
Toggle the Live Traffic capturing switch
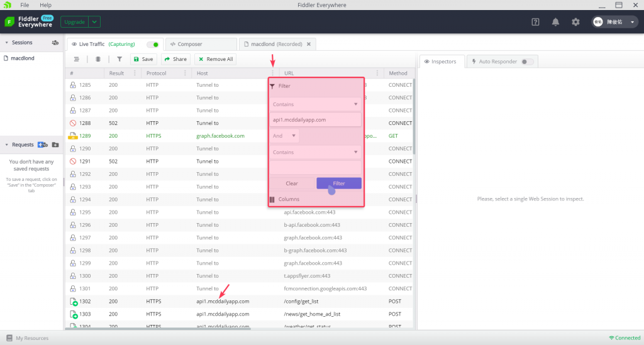pos(153,45)
